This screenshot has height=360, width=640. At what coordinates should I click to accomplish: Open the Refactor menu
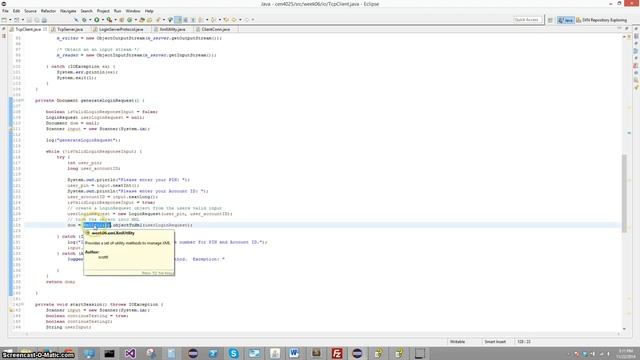coord(48,11)
